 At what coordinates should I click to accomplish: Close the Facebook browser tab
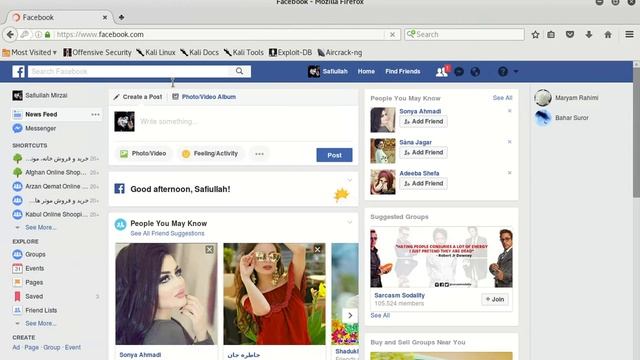(x=105, y=18)
